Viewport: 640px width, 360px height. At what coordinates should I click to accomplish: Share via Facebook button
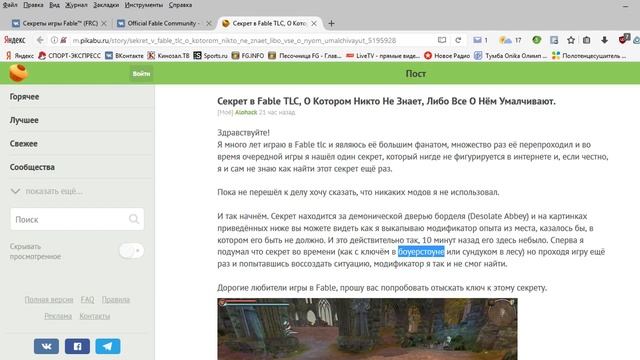(x=77, y=346)
